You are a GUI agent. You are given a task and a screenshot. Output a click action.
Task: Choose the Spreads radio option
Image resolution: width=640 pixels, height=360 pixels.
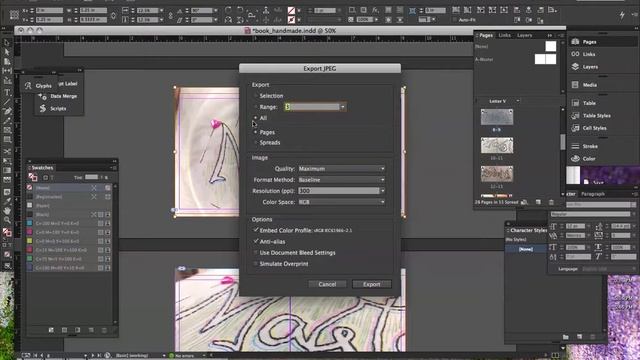(256, 142)
